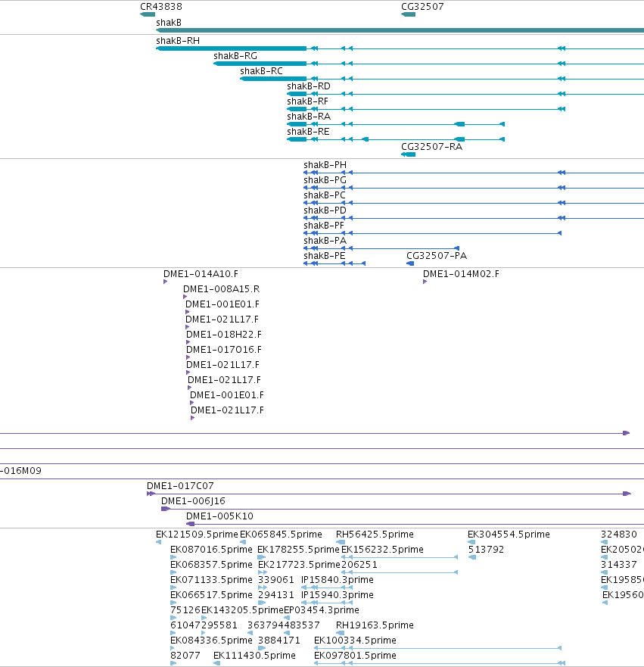
Task: Click the 294131 EST label
Action: 276,595
